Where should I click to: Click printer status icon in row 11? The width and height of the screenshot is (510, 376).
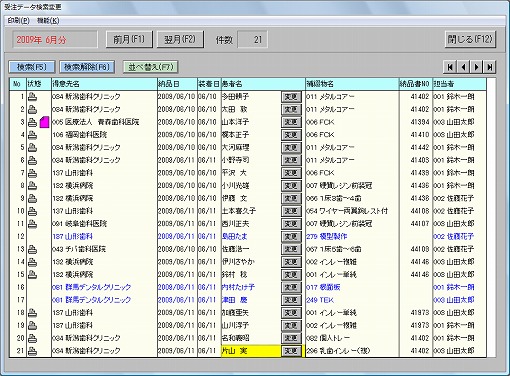click(32, 224)
